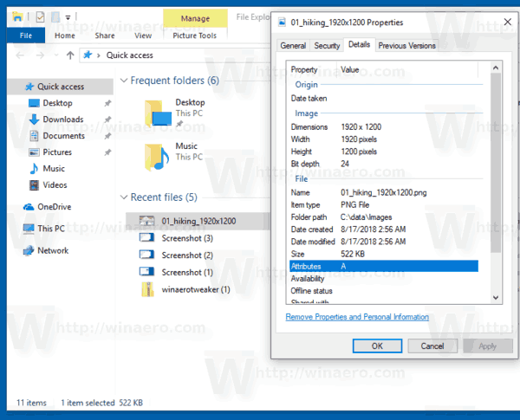Collapse the Frequent folders group
This screenshot has width=520, height=420.
point(124,81)
